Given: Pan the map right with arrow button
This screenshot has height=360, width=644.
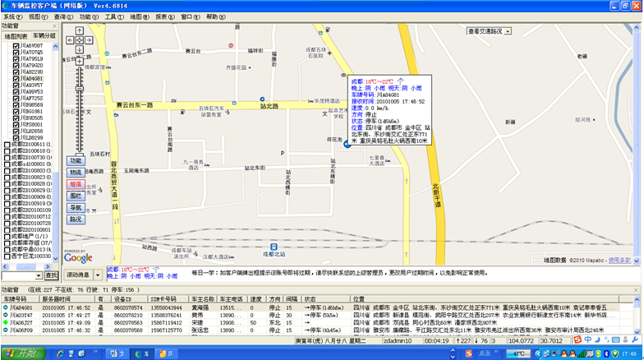Looking at the screenshot, I should 89,39.
